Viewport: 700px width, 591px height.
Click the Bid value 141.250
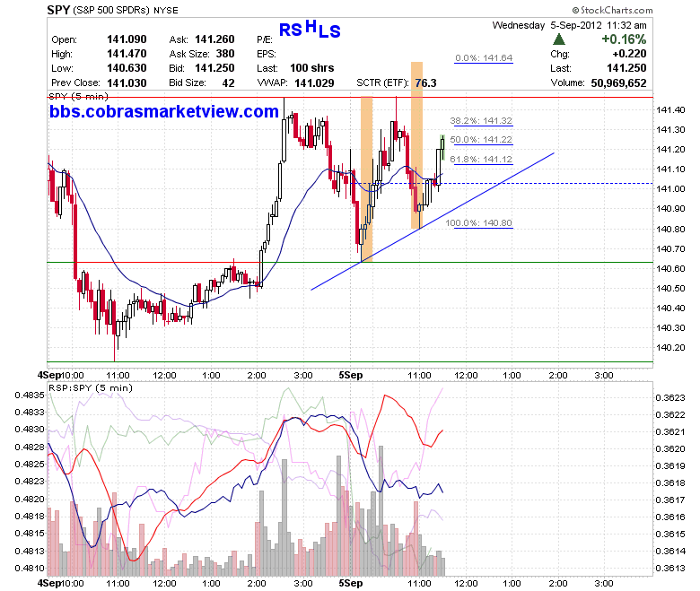click(214, 68)
